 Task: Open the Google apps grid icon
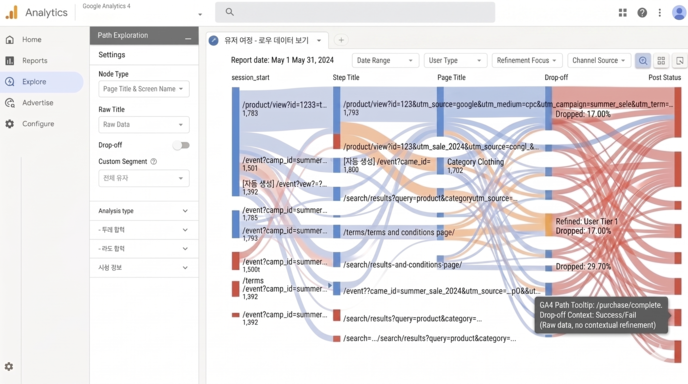(x=623, y=13)
